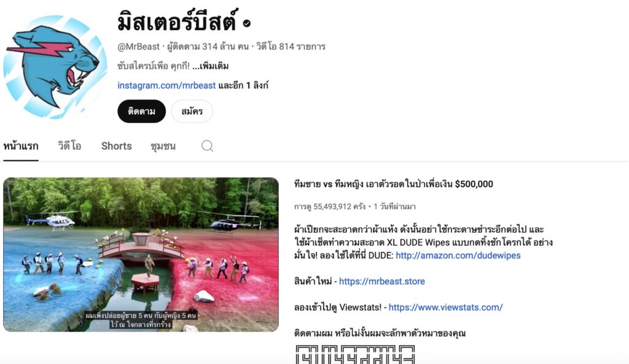Click the @MrBeast channel handle
Screen dimensions: 629x364
coord(138,47)
